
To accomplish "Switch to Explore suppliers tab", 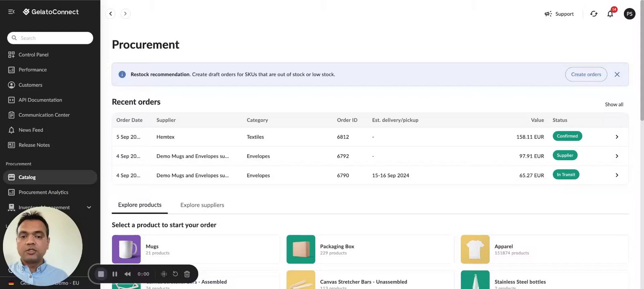I will pyautogui.click(x=202, y=205).
